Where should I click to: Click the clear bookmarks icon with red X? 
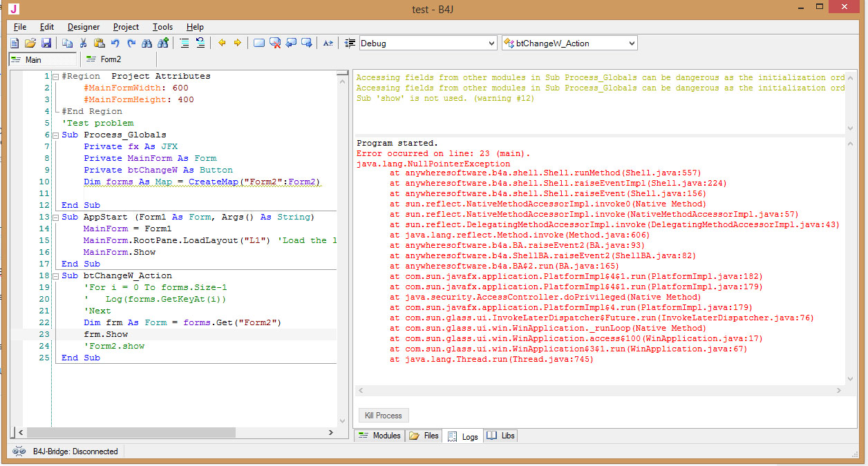click(x=275, y=43)
